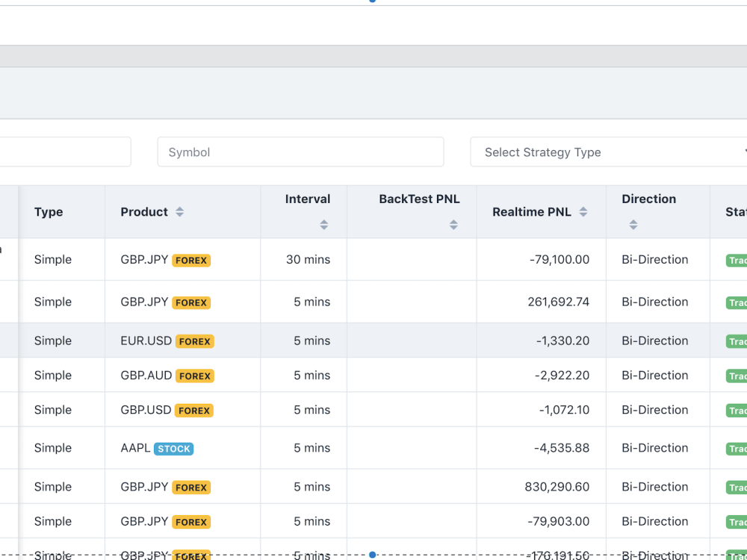The height and width of the screenshot is (560, 747).
Task: Click the blue handle dot at the top
Action: pyautogui.click(x=372, y=1)
